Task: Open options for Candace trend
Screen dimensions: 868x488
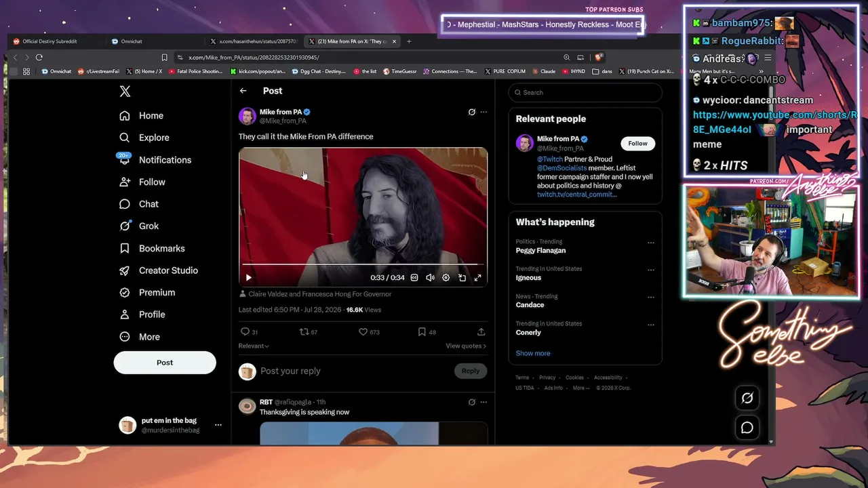Action: coord(651,298)
